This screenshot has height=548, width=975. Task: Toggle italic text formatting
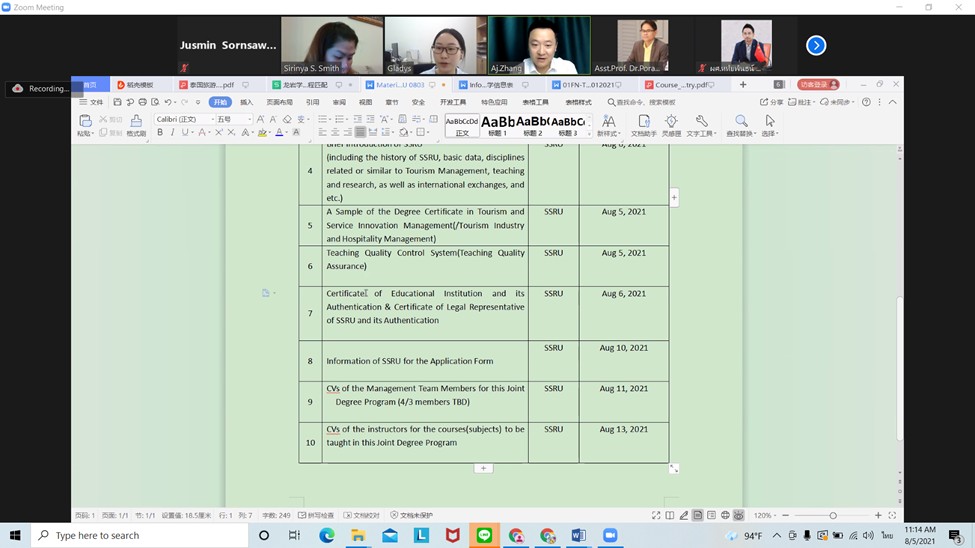click(x=172, y=133)
